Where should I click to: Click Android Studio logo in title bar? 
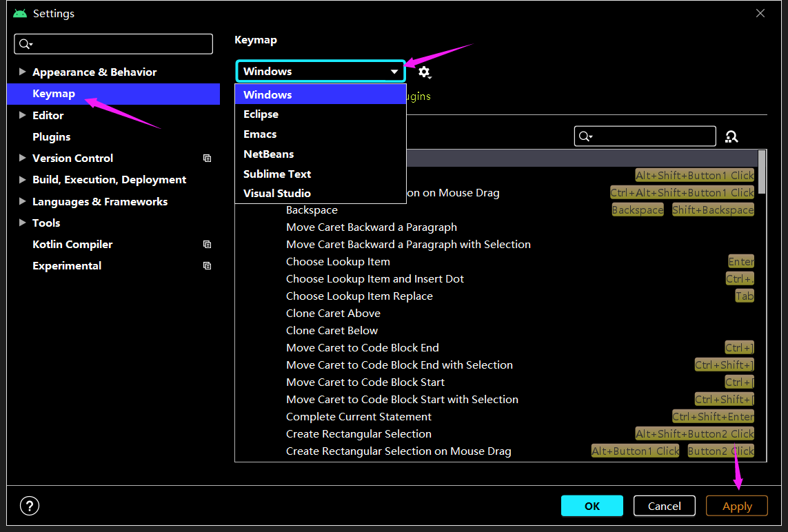(20, 14)
